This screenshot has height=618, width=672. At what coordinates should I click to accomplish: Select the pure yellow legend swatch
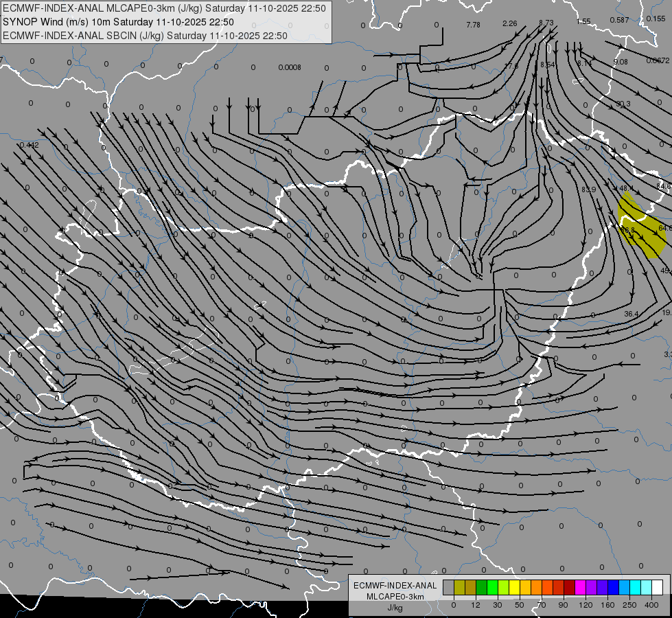coord(514,588)
